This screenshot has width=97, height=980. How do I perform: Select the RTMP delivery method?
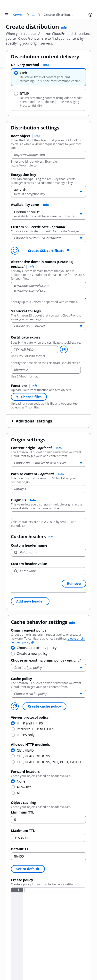pyautogui.click(x=16, y=94)
